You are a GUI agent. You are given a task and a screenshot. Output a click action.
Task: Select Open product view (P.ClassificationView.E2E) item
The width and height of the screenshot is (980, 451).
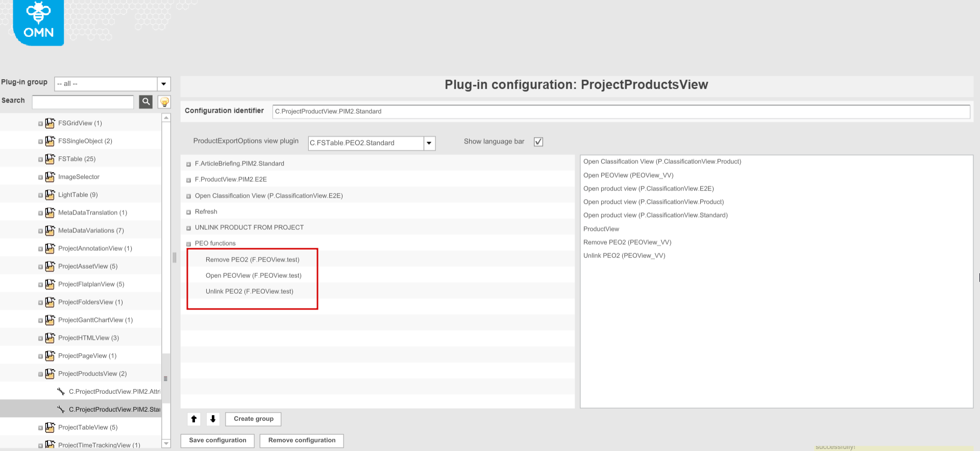pyautogui.click(x=648, y=188)
